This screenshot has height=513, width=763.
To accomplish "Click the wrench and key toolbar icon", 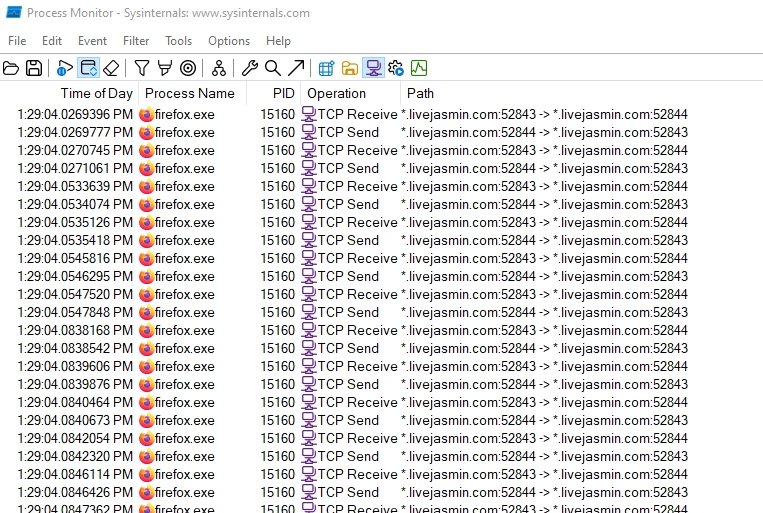I will pos(250,68).
